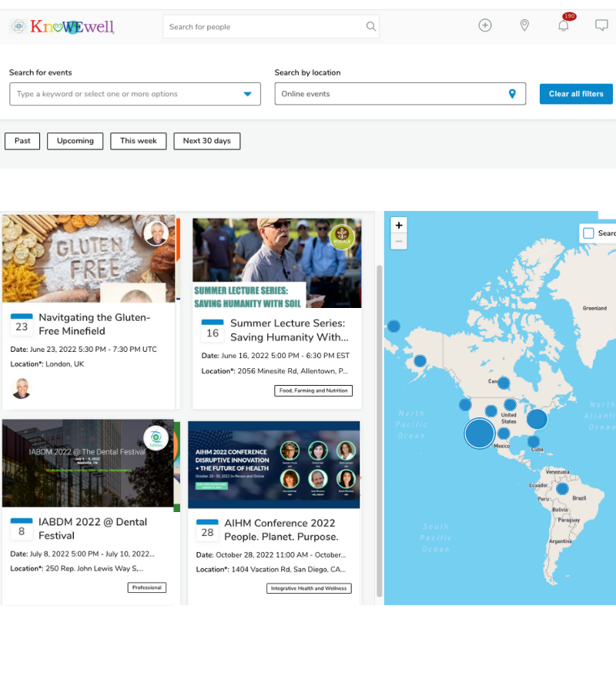The image size is (616, 693).
Task: Open AIHM Conference 2022 event title
Action: (x=282, y=530)
